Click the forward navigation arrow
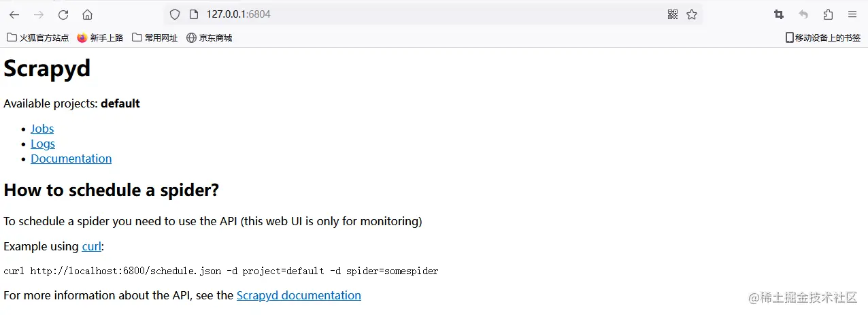Screen dimensions: 868x315 39,14
